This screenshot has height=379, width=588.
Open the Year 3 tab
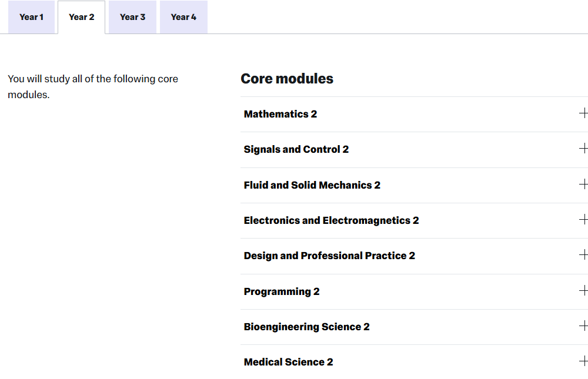tap(132, 17)
